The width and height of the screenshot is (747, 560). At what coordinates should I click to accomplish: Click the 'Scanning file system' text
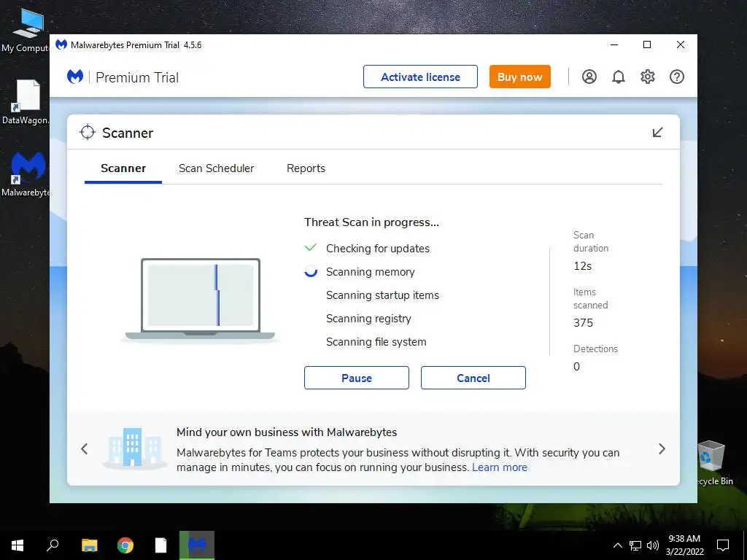[376, 342]
